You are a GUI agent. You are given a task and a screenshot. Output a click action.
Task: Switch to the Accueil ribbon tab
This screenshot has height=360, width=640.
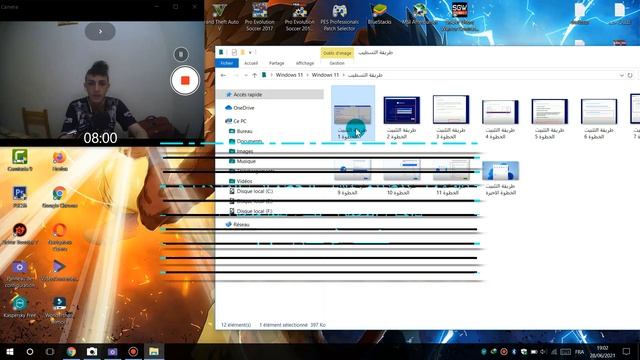pyautogui.click(x=251, y=63)
